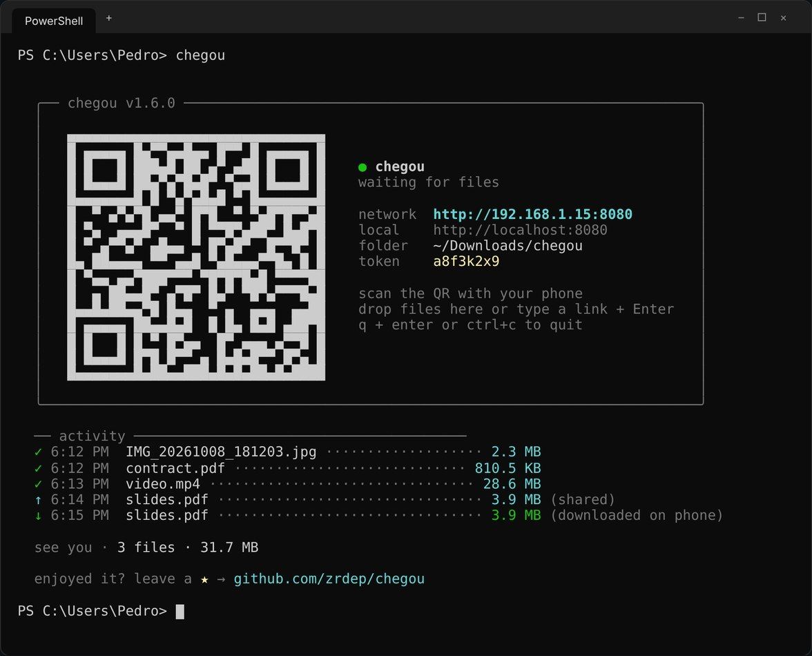812x656 pixels.
Task: Open a new tab with plus button
Action: coord(109,18)
